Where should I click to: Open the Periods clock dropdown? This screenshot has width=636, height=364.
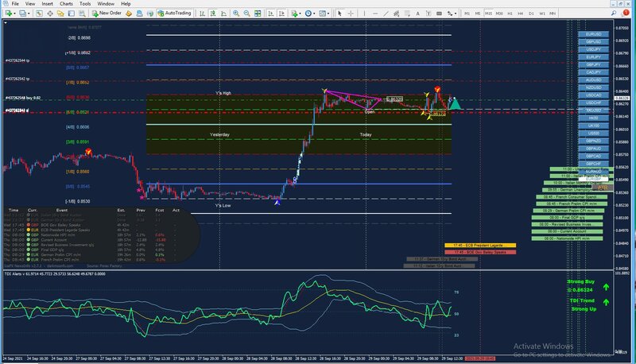click(x=309, y=14)
